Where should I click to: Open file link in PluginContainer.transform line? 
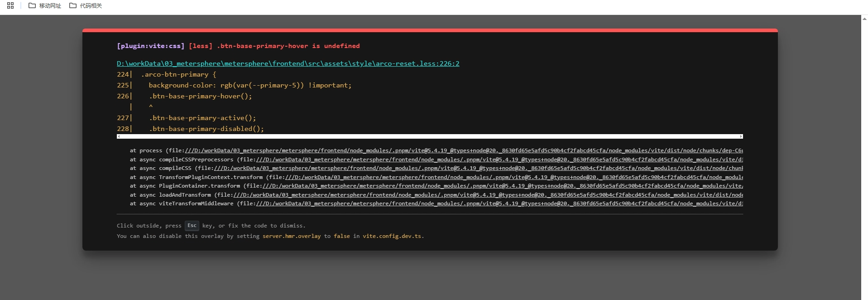503,186
